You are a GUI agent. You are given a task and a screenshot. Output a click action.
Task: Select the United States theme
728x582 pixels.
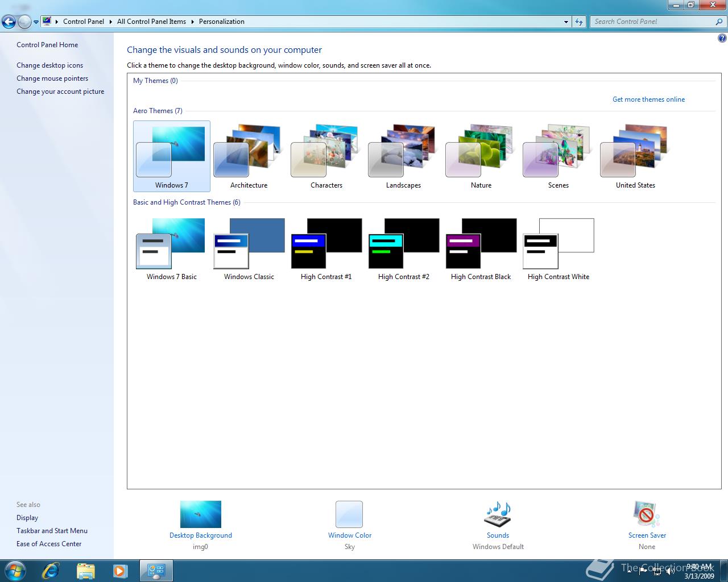(635, 156)
